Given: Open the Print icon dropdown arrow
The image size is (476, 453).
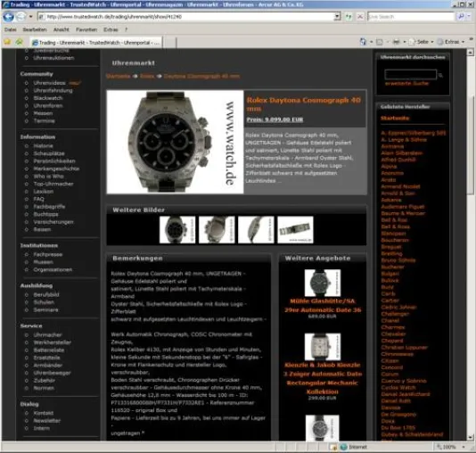Looking at the screenshot, I should pos(404,42).
